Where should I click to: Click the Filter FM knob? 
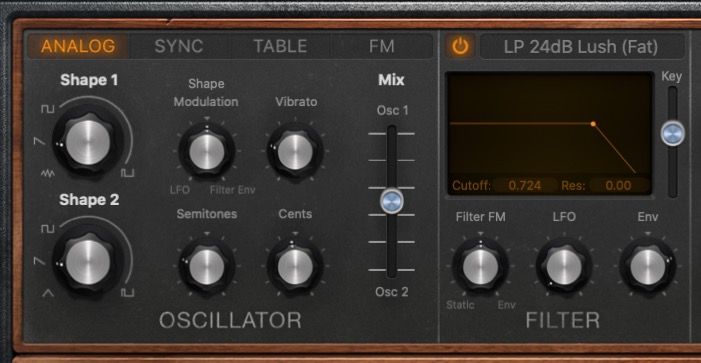tap(480, 267)
